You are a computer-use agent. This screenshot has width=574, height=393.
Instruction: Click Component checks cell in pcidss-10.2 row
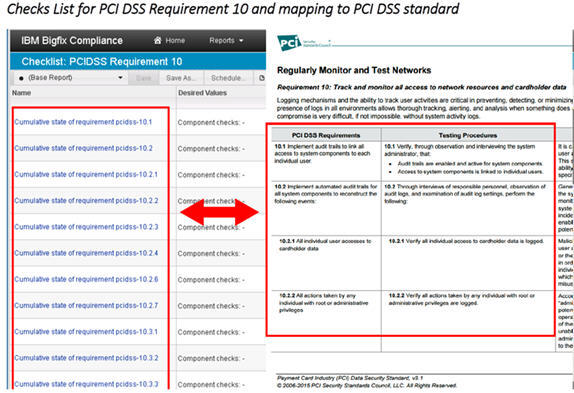[x=211, y=149]
